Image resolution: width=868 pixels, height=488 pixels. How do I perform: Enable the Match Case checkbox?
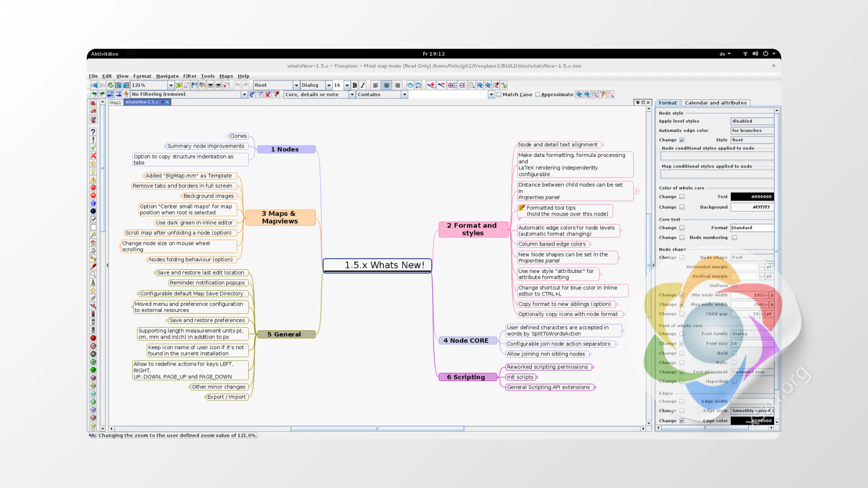[x=499, y=94]
